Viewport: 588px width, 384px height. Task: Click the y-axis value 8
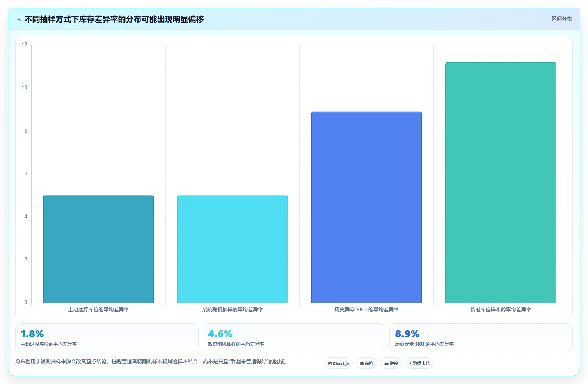click(26, 131)
